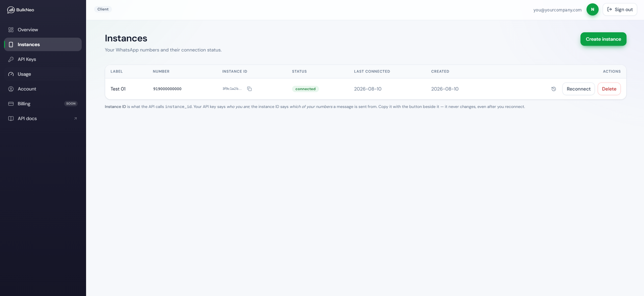This screenshot has height=296, width=644.
Task: Click the Billing card icon
Action: (x=11, y=103)
